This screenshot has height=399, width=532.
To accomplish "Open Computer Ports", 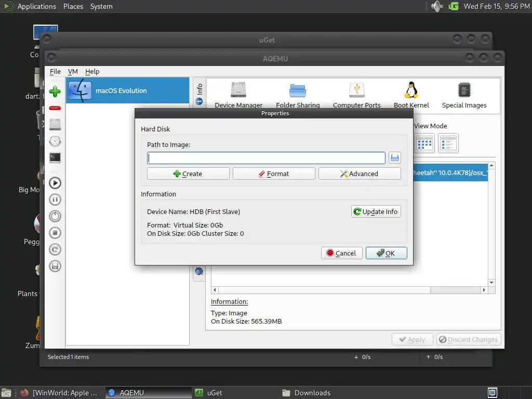I will pos(356,95).
